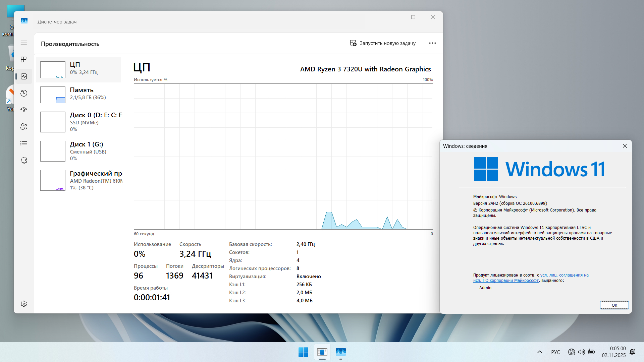Click Windows Start button on taskbar
The height and width of the screenshot is (362, 644).
click(303, 352)
